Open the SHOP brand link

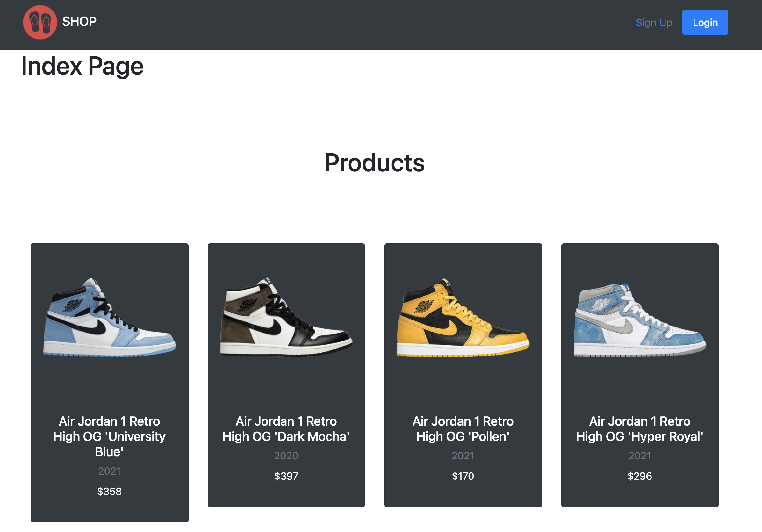79,22
